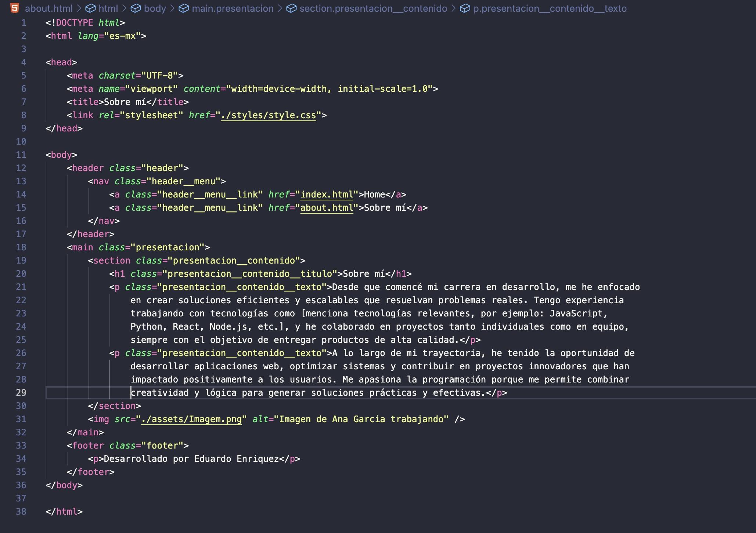Expand chevron after about.html breadcrumb
The width and height of the screenshot is (756, 533).
[79, 8]
